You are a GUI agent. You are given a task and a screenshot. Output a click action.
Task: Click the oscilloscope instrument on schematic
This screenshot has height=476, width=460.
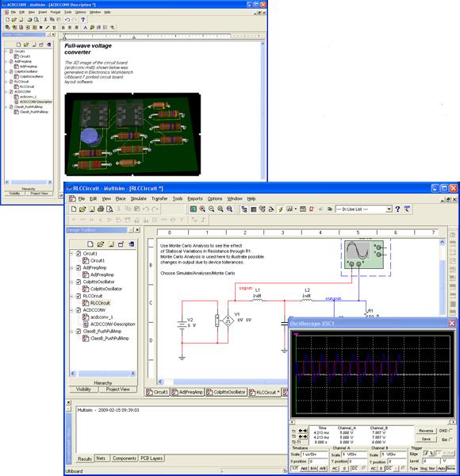pyautogui.click(x=364, y=255)
